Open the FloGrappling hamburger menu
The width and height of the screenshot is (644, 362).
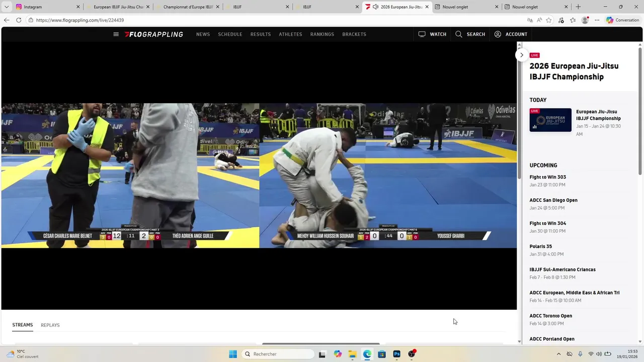pos(116,34)
